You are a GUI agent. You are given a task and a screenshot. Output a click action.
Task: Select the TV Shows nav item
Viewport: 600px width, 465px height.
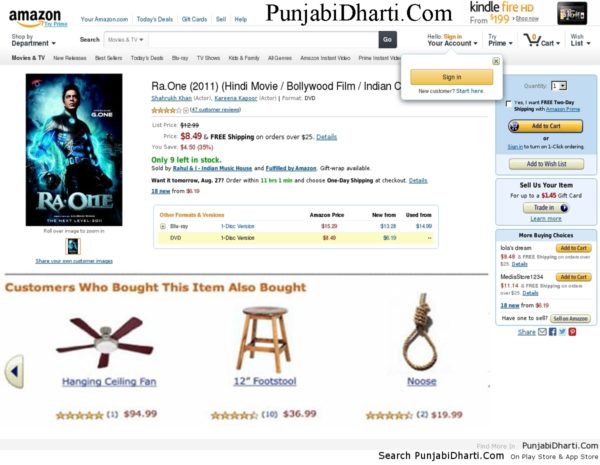point(208,58)
